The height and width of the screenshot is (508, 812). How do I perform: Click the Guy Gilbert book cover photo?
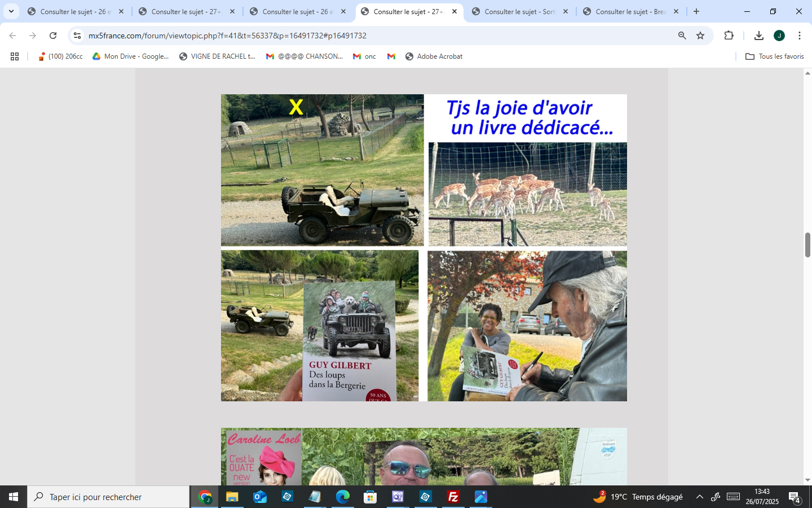click(349, 340)
